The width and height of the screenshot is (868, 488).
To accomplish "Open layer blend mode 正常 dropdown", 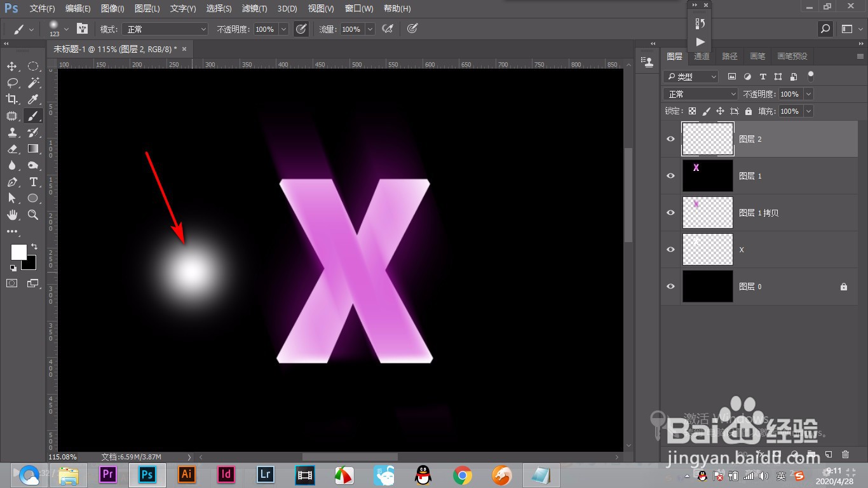I will tap(701, 94).
